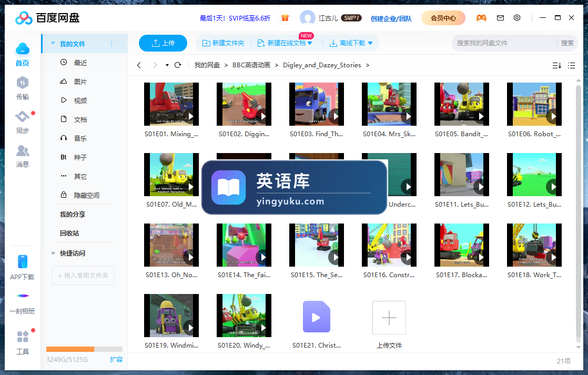Open the 消息 messages section
Image resolution: width=588 pixels, height=375 pixels.
click(x=23, y=151)
